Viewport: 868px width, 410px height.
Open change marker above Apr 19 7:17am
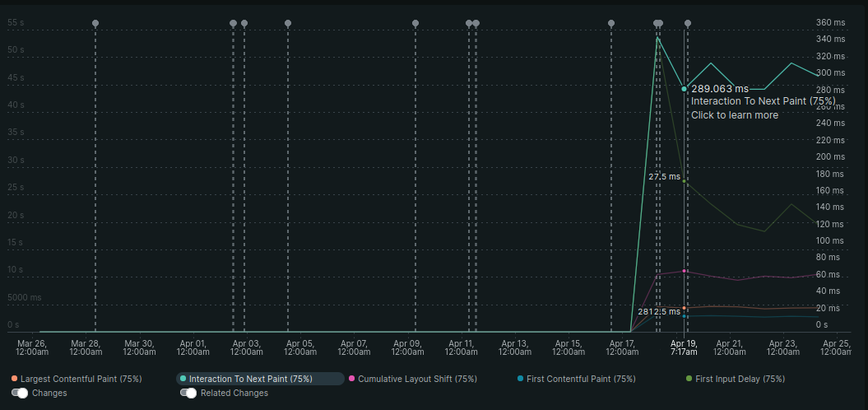pyautogui.click(x=688, y=23)
